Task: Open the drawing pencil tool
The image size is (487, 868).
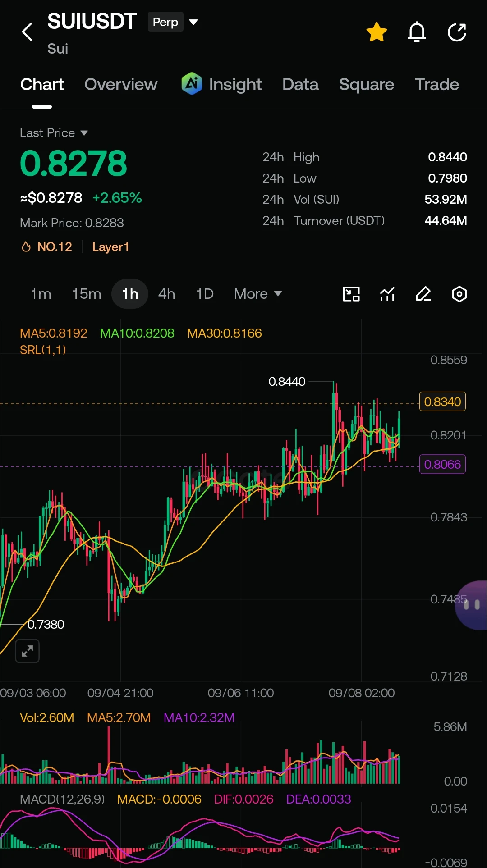Action: (x=423, y=294)
